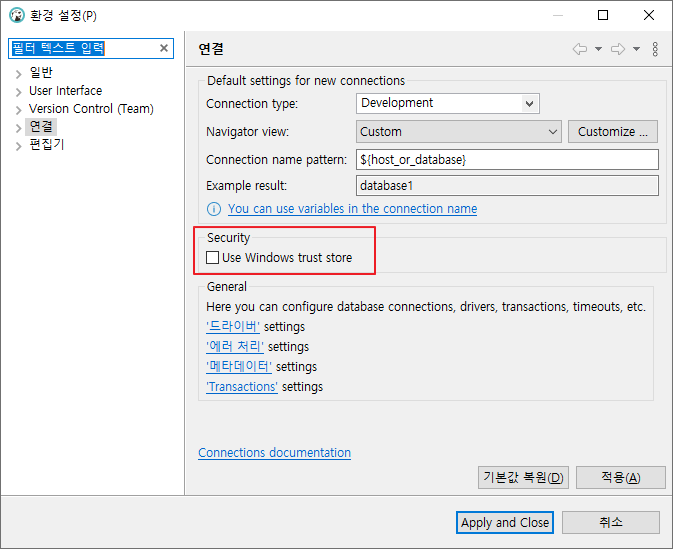Open the three-dot view menu icon
The image size is (673, 549).
[655, 49]
